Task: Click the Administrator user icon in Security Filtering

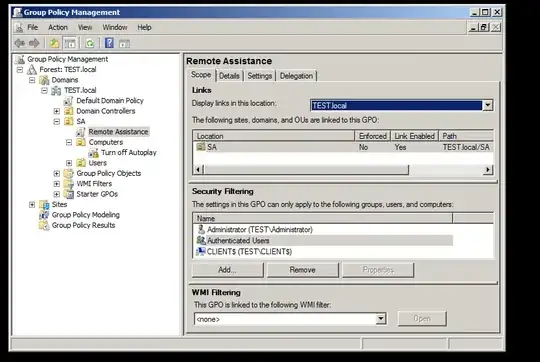Action: pos(201,229)
